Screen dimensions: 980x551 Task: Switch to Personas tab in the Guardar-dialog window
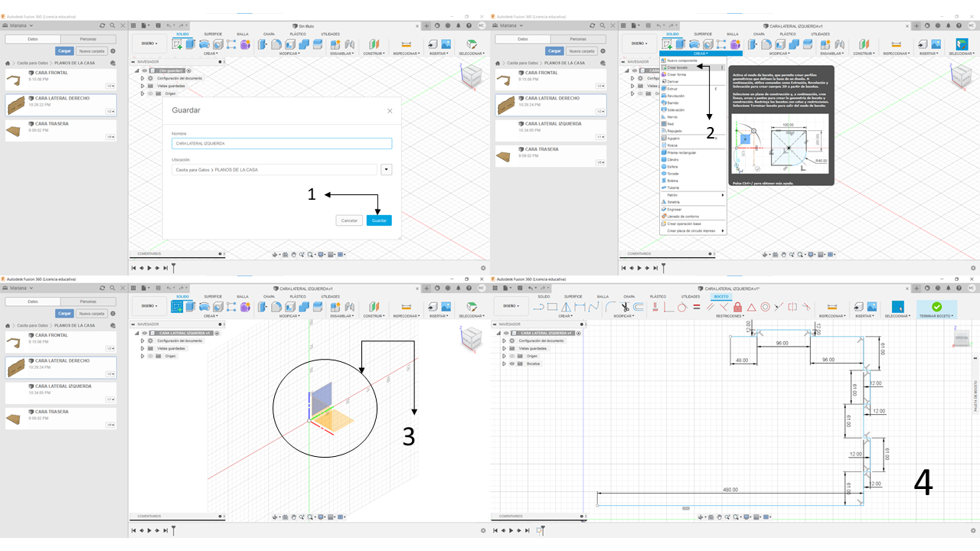point(88,39)
